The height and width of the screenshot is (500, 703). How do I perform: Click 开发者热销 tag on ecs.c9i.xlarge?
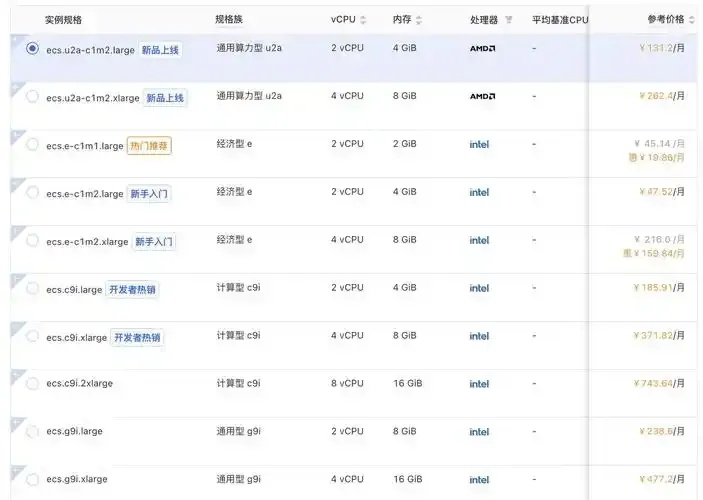(137, 337)
